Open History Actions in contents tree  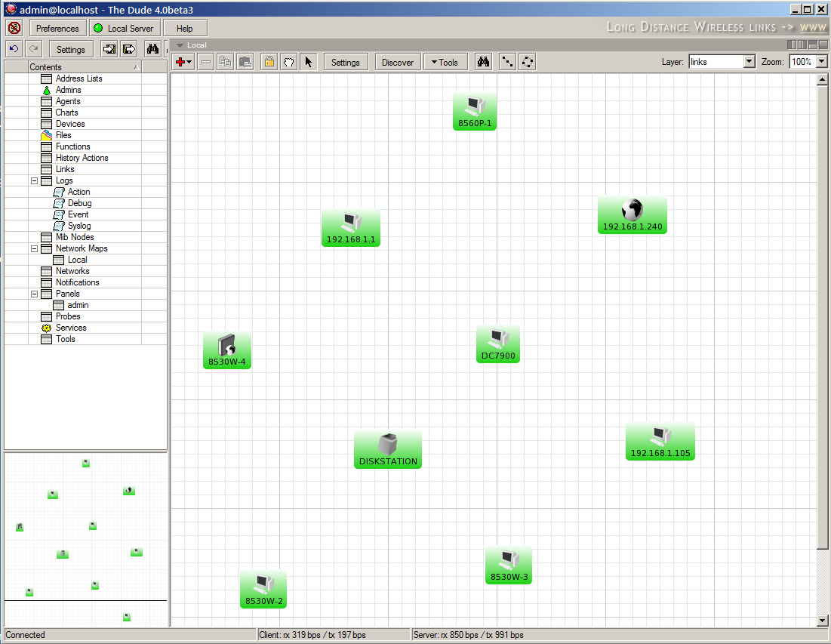(x=82, y=158)
